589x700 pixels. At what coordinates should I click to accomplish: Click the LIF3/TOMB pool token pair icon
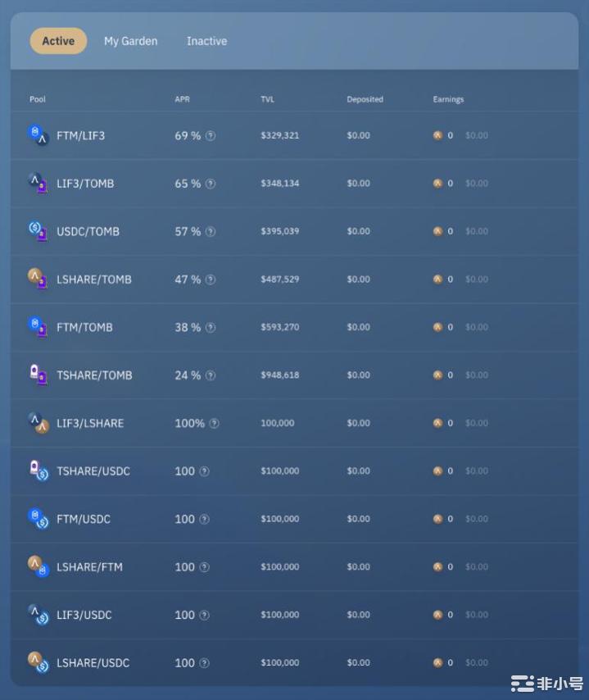pos(38,184)
